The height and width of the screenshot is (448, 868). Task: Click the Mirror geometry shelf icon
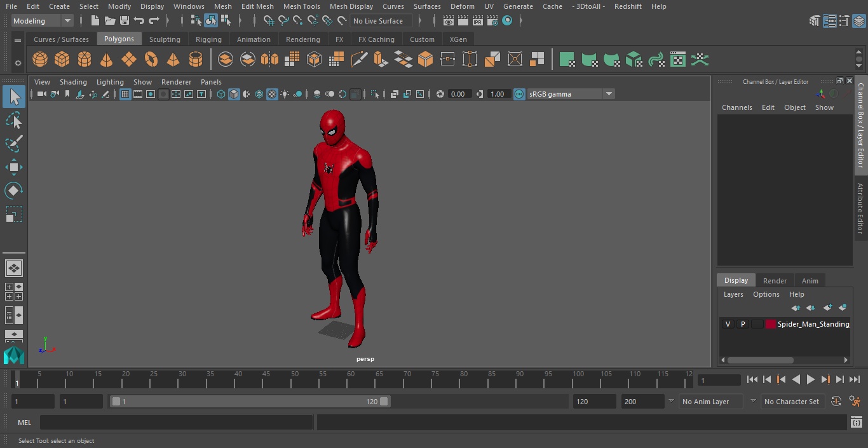[269, 60]
